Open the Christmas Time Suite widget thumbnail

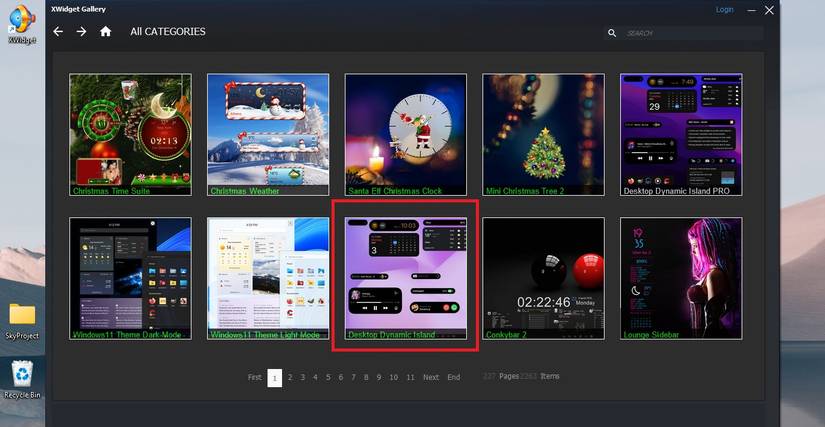tap(130, 135)
